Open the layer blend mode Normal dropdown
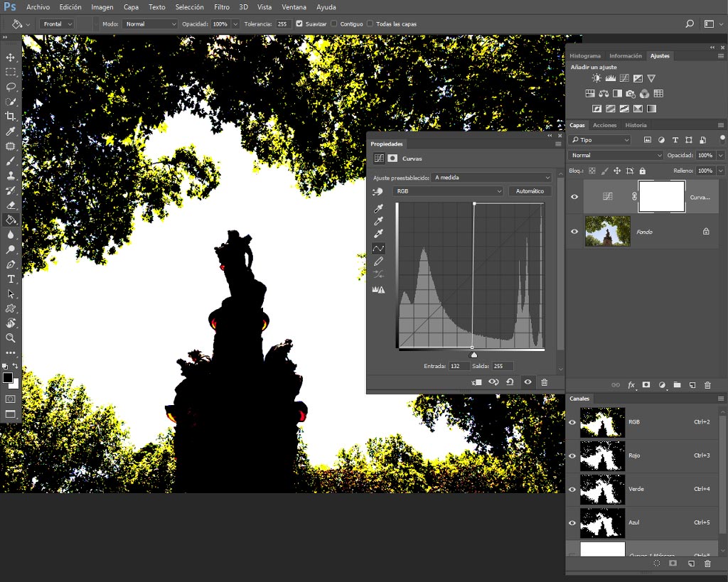This screenshot has width=728, height=582. (615, 156)
